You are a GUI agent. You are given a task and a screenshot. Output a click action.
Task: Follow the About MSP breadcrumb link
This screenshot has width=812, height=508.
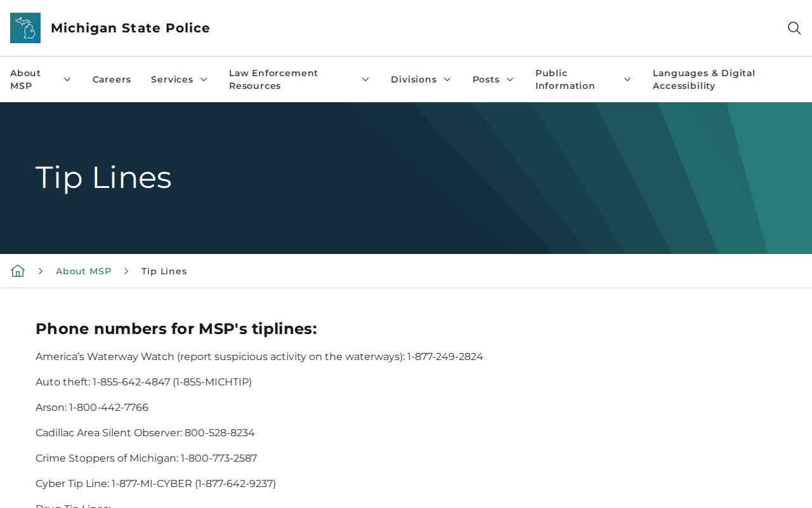tap(84, 271)
